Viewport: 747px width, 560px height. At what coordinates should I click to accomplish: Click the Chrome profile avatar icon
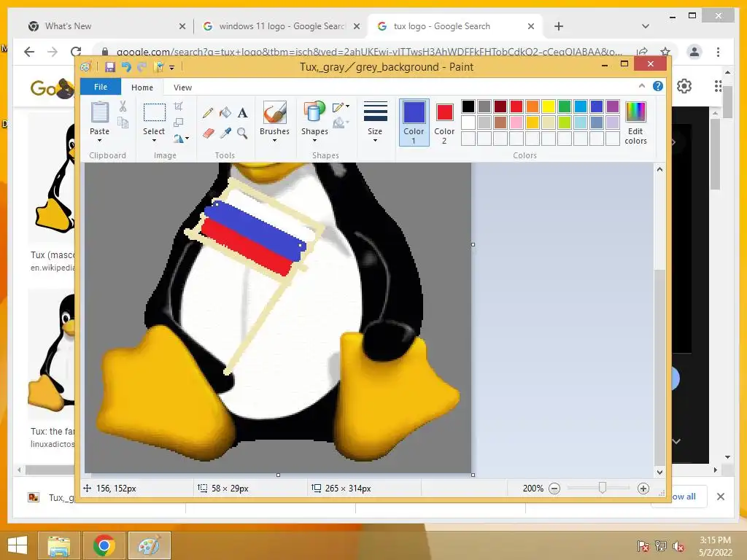694,52
